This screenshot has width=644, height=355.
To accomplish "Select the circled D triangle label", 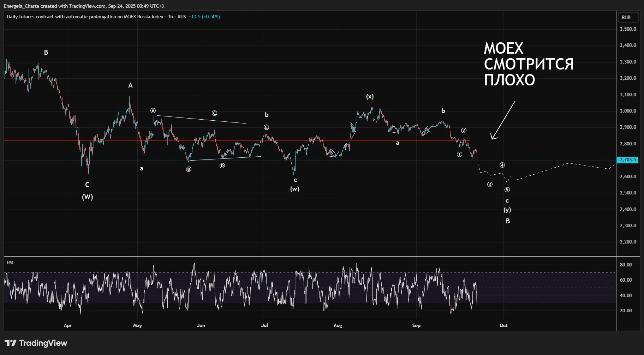I will pos(222,166).
